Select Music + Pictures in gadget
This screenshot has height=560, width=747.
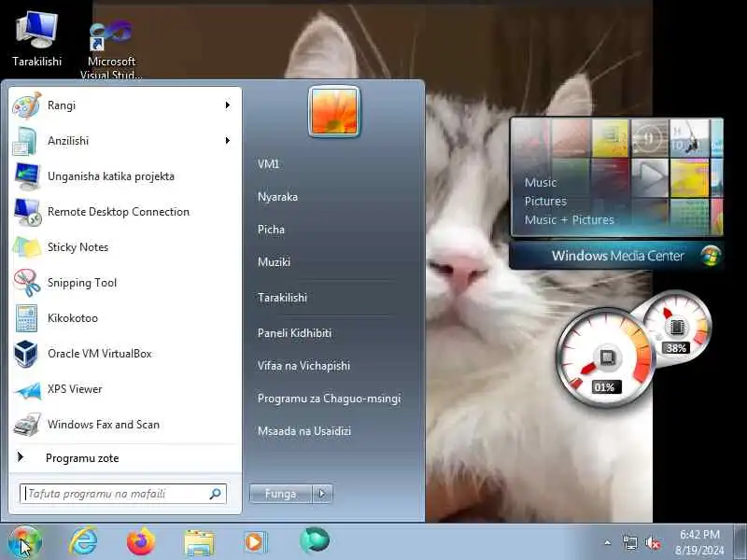570,220
